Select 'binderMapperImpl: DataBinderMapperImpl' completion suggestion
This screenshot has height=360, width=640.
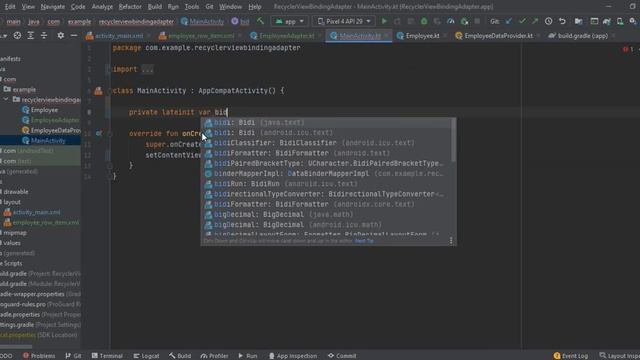pos(327,173)
